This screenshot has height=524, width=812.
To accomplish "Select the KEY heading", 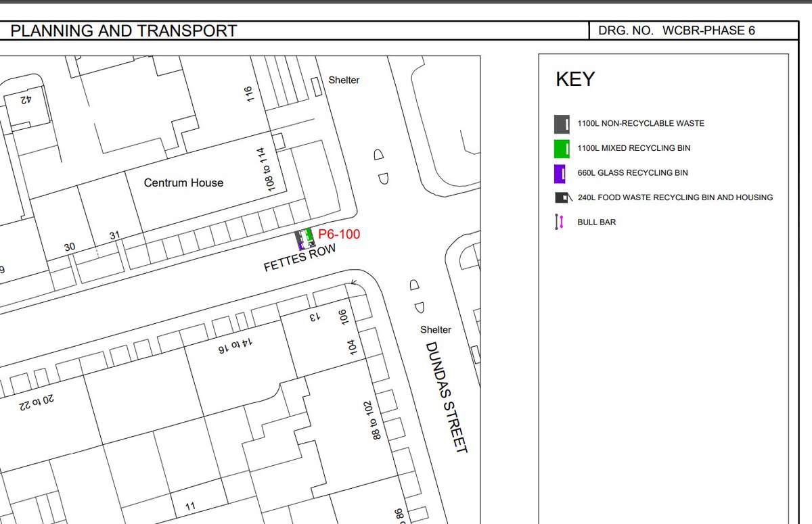I will [x=575, y=79].
